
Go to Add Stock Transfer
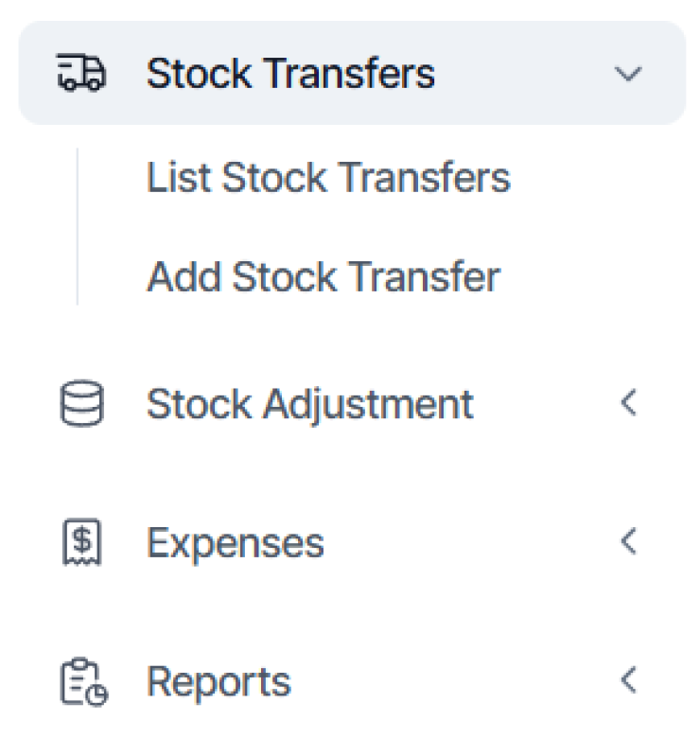[x=323, y=277]
